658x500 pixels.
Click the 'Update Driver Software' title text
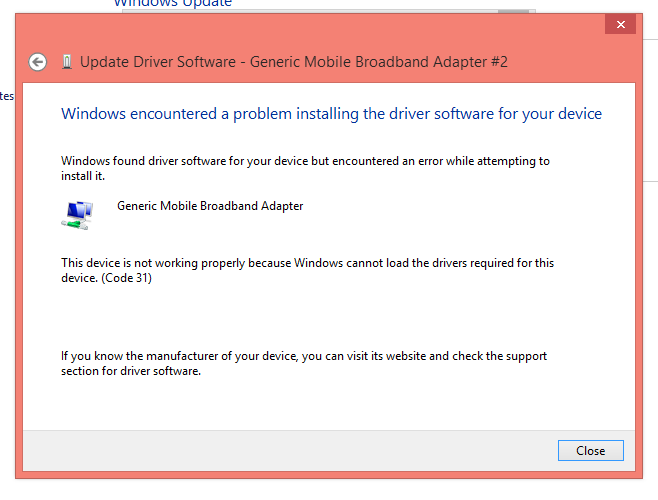coord(158,62)
